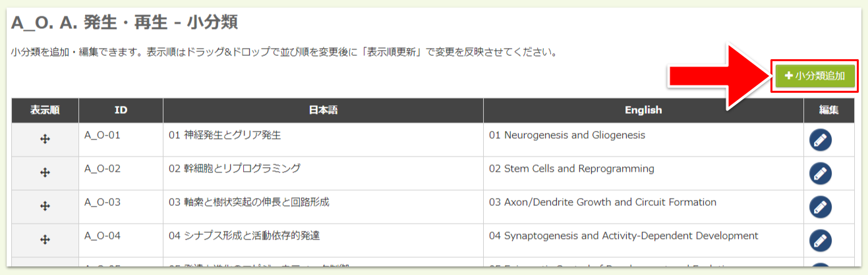Click the page title A_O. A. 発生・再生
This screenshot has height=275, width=868.
point(125,23)
